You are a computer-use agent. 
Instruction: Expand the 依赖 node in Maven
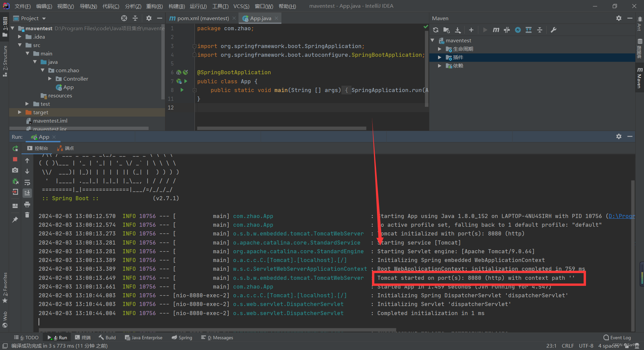tap(440, 66)
